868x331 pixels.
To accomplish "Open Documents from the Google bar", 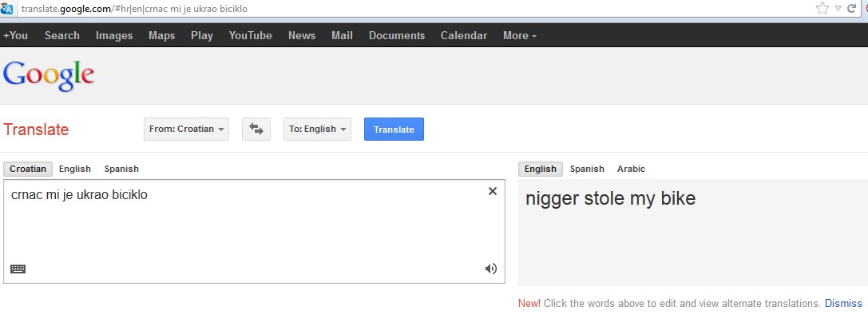I will [397, 35].
